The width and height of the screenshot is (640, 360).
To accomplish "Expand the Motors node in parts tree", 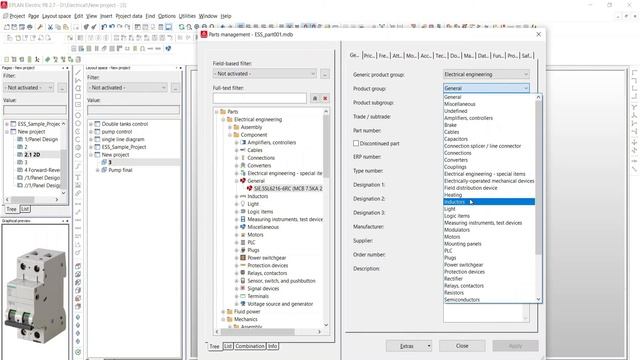I will (236, 235).
